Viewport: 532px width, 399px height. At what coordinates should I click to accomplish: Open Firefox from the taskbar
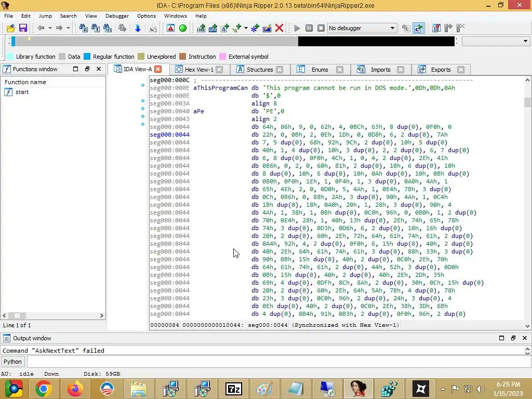(x=75, y=389)
